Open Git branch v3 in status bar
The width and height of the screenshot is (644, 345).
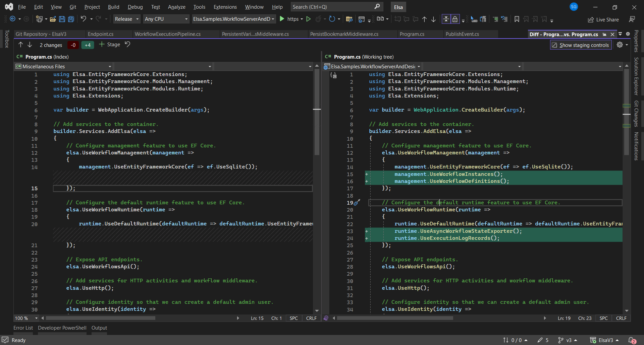568,340
